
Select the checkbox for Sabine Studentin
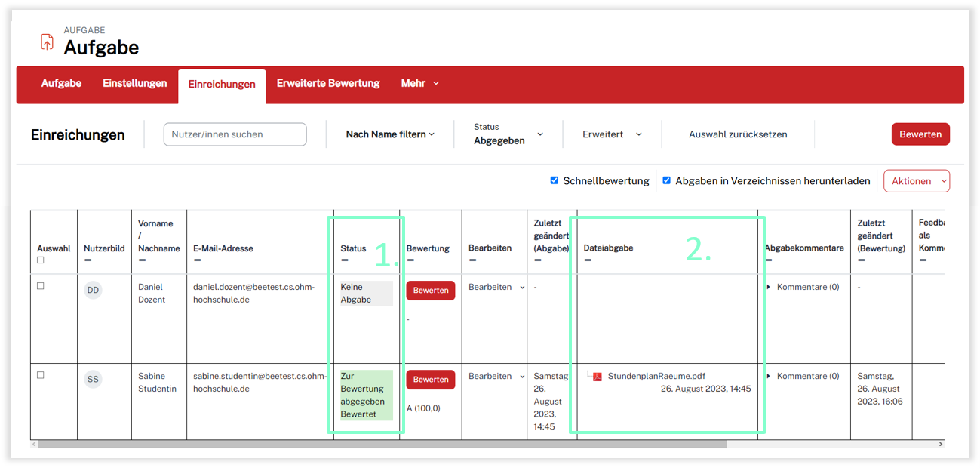pyautogui.click(x=41, y=375)
